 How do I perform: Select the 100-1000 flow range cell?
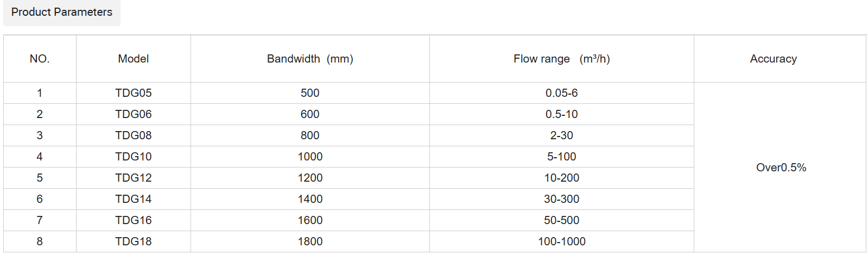pos(561,241)
